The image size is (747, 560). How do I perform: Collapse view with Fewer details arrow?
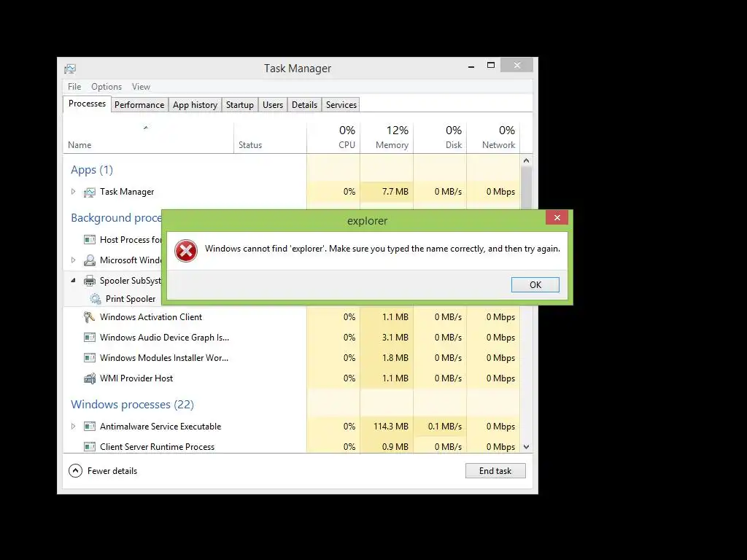pos(75,471)
